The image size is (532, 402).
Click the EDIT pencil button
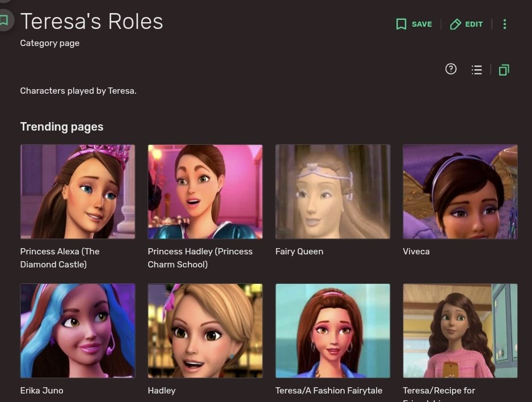click(466, 24)
